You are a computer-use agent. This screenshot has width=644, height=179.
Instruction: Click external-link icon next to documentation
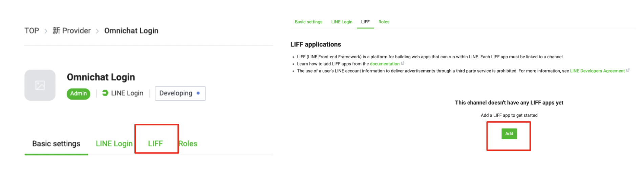tap(403, 63)
